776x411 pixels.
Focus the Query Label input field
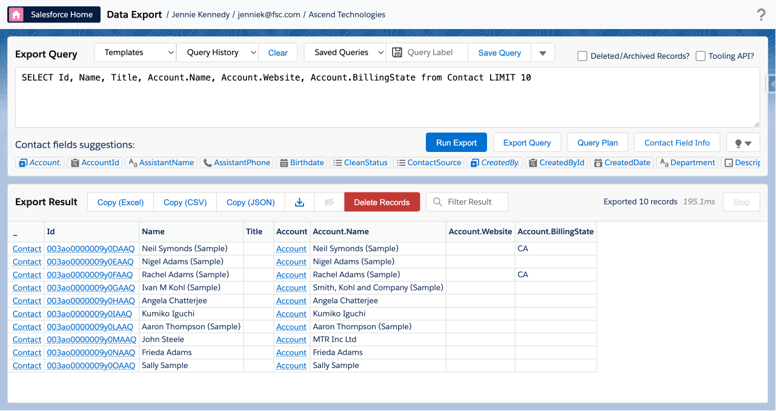[x=430, y=52]
